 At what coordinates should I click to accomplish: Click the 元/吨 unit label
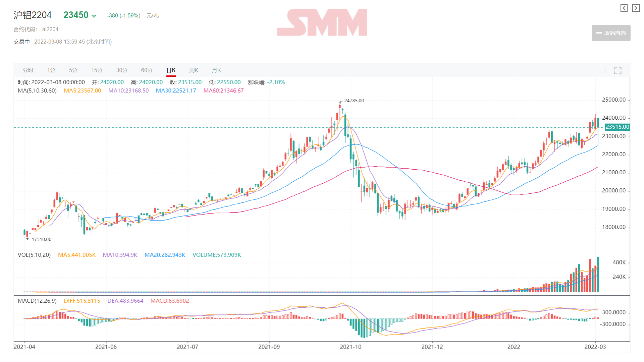click(x=152, y=15)
